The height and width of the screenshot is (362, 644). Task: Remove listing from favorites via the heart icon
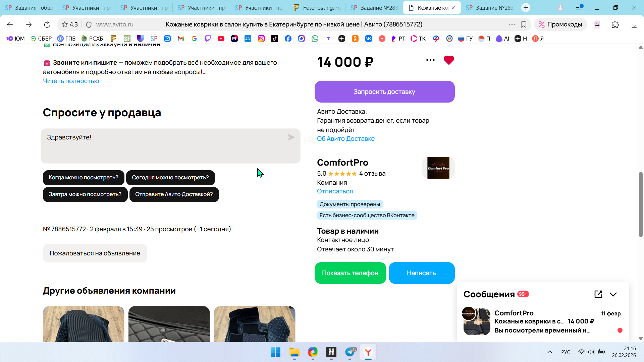coord(448,60)
